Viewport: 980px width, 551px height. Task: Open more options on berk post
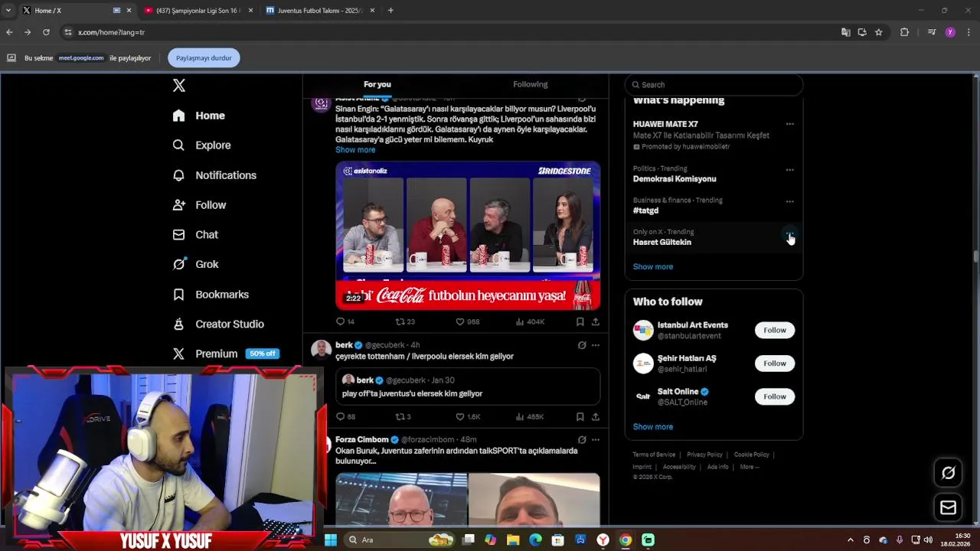[x=595, y=345]
